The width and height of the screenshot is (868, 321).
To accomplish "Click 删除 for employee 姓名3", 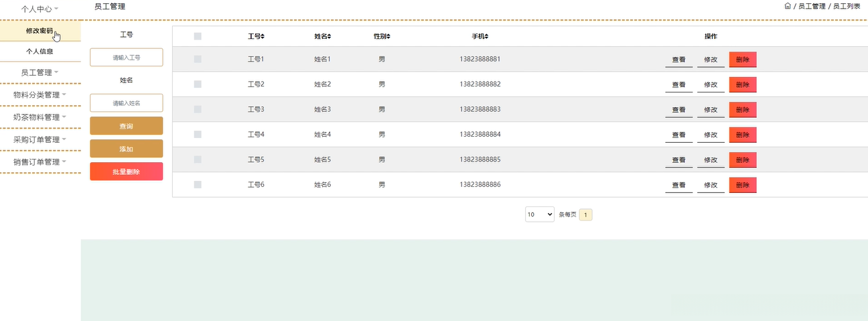I will (743, 110).
